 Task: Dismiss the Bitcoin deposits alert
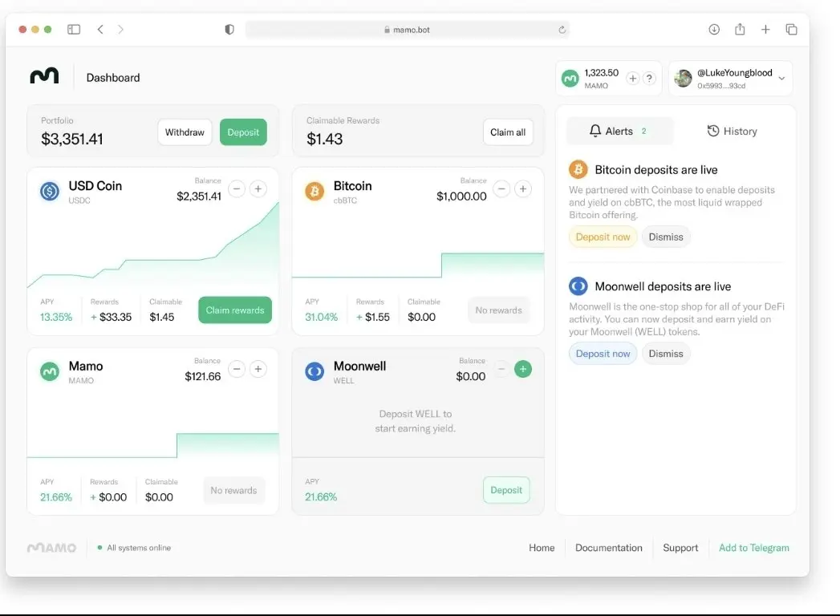coord(666,237)
